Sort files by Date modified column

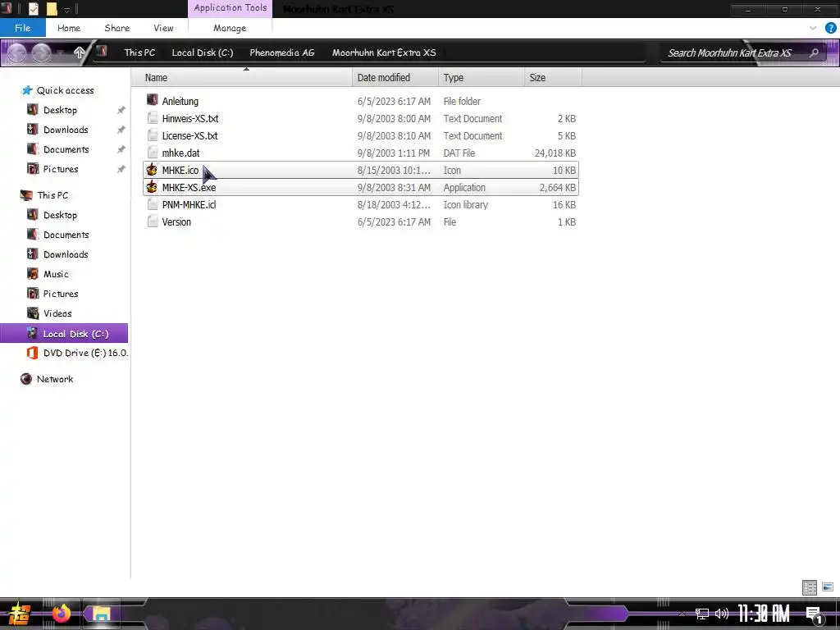click(x=395, y=78)
